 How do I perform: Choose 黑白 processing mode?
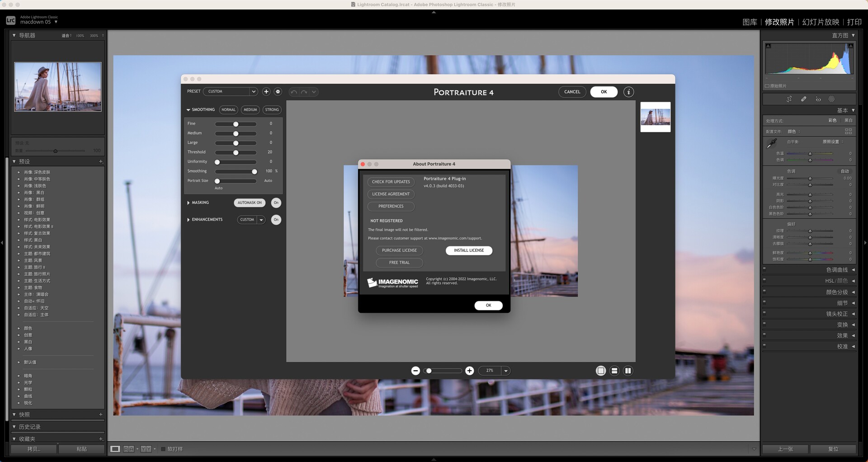point(849,120)
